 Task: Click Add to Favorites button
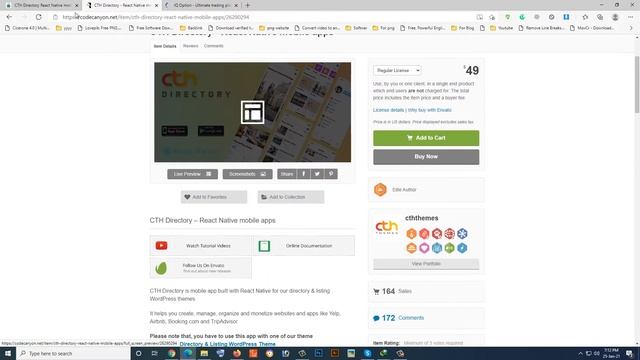214,197
